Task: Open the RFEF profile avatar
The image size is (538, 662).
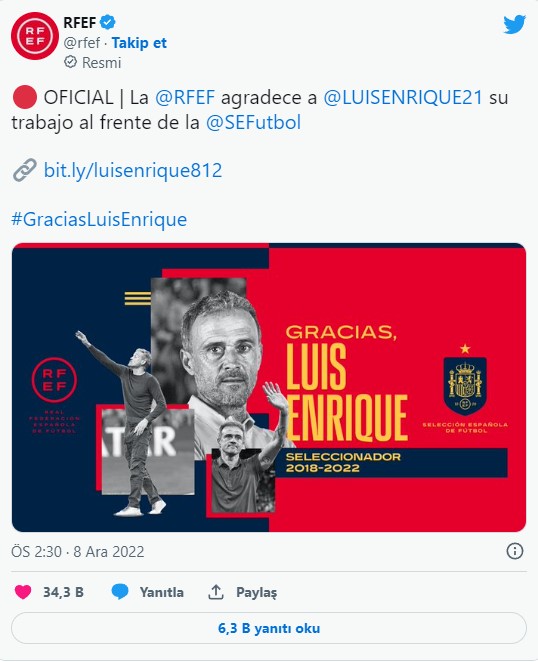Action: [x=35, y=36]
